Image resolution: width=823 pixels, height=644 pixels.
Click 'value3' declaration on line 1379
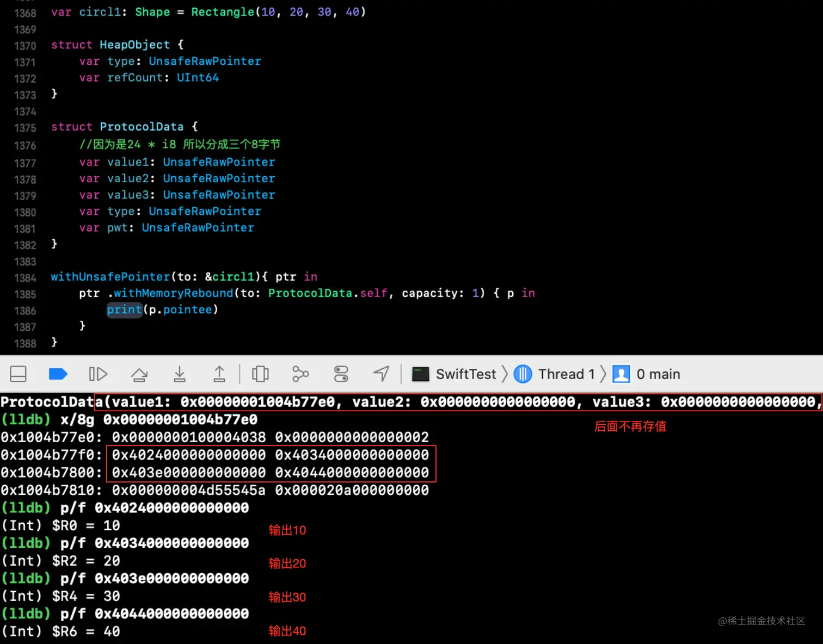click(128, 195)
